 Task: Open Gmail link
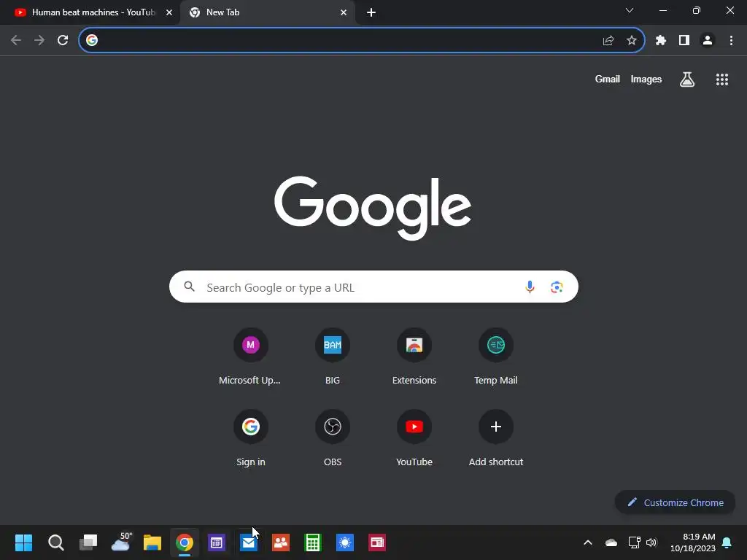click(x=608, y=79)
